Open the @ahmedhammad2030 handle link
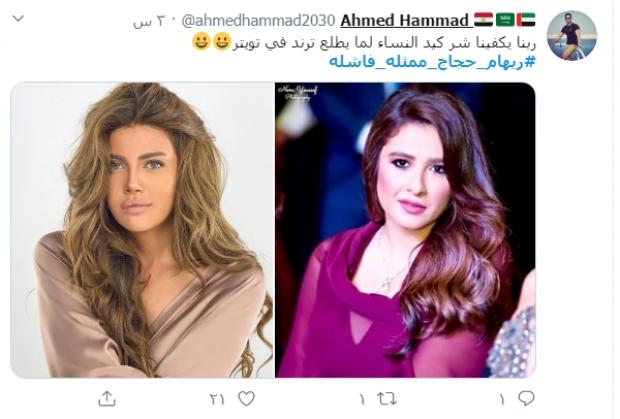This screenshot has height=419, width=620. 258,21
